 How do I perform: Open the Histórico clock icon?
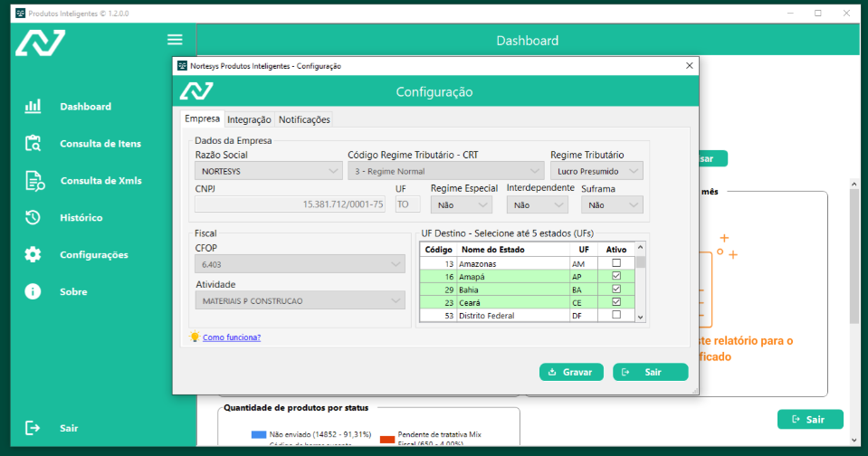(33, 217)
